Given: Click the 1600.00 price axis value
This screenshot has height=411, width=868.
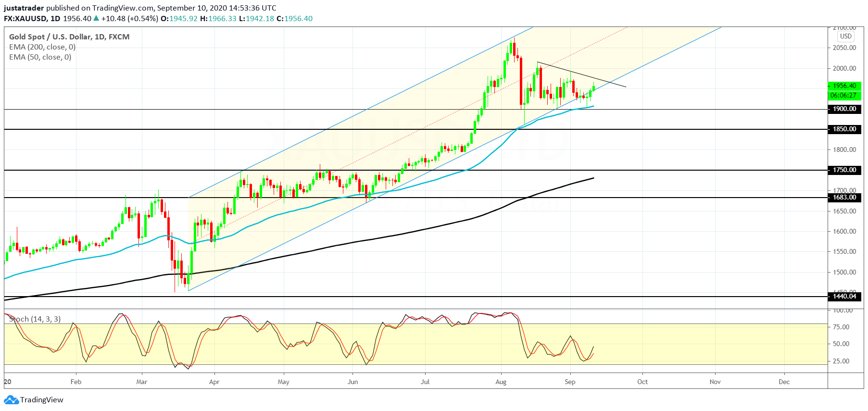Looking at the screenshot, I should coord(844,232).
